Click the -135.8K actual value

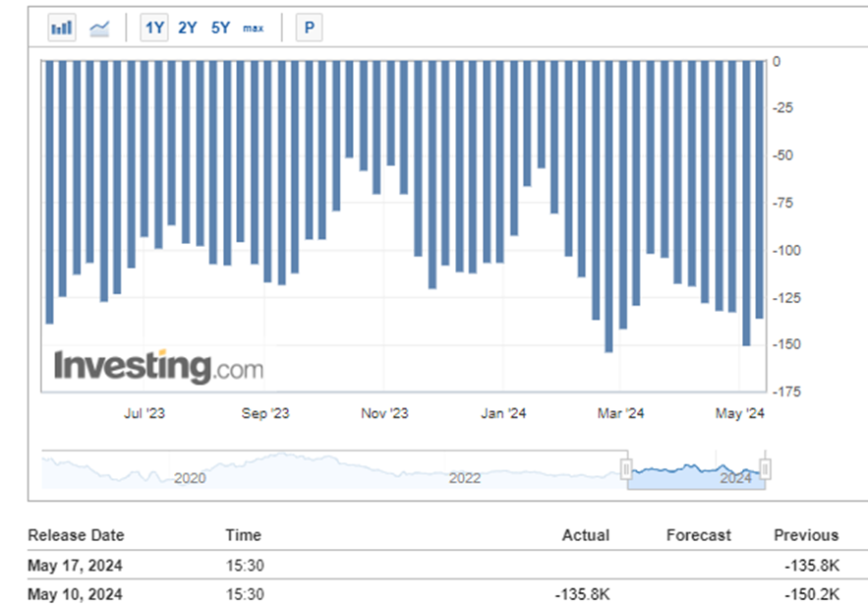pos(582,594)
